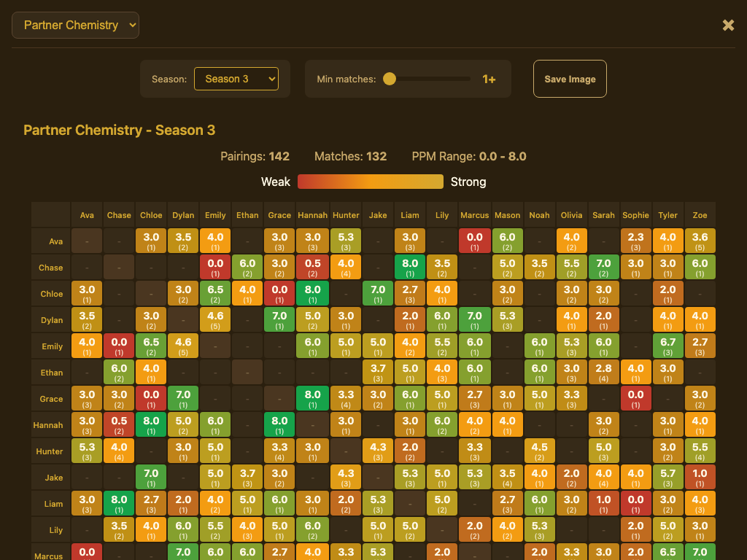Click the Zoe column header
This screenshot has height=560, width=747.
pyautogui.click(x=700, y=215)
